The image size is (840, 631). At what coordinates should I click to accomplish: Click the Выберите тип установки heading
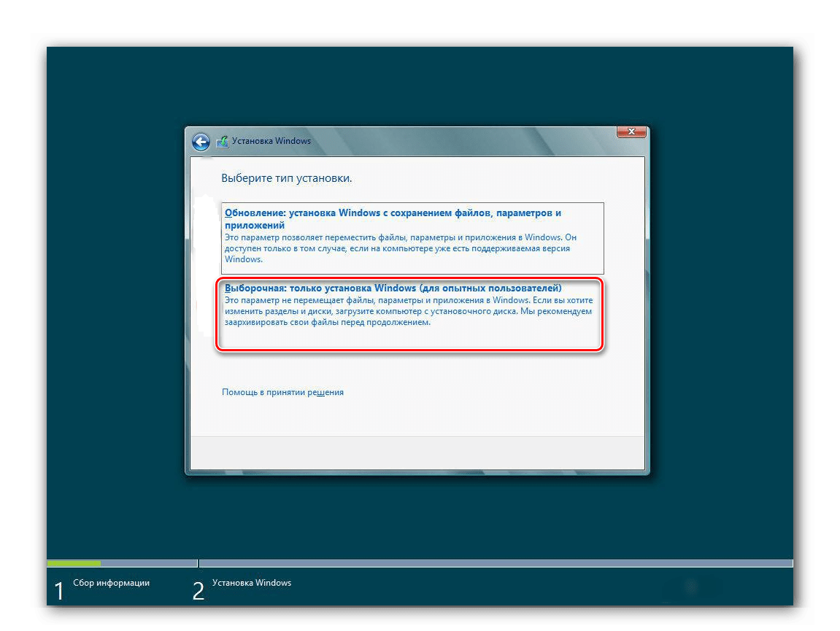tap(287, 178)
